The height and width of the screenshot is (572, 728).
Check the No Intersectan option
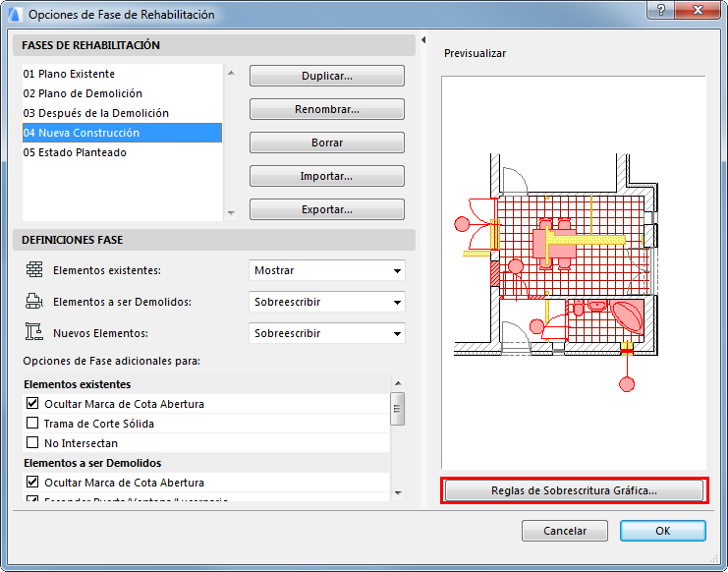point(32,442)
